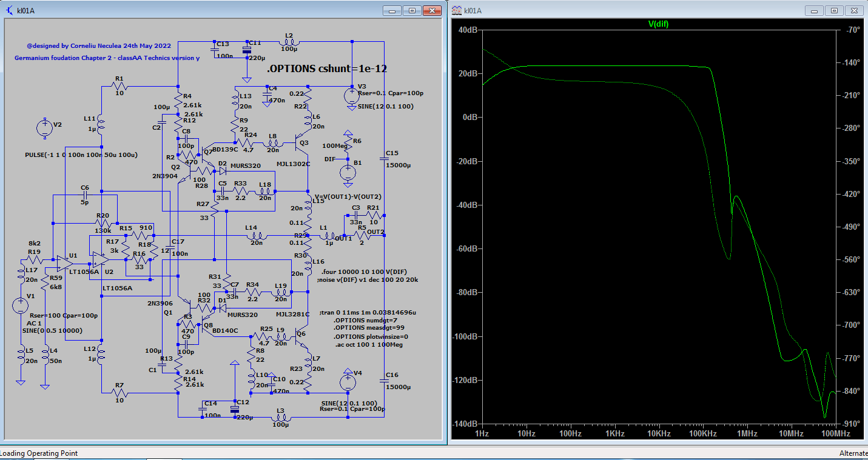Viewport: 868px width, 460px height.
Task: Click the -70° label on phase axis
Action: click(853, 30)
